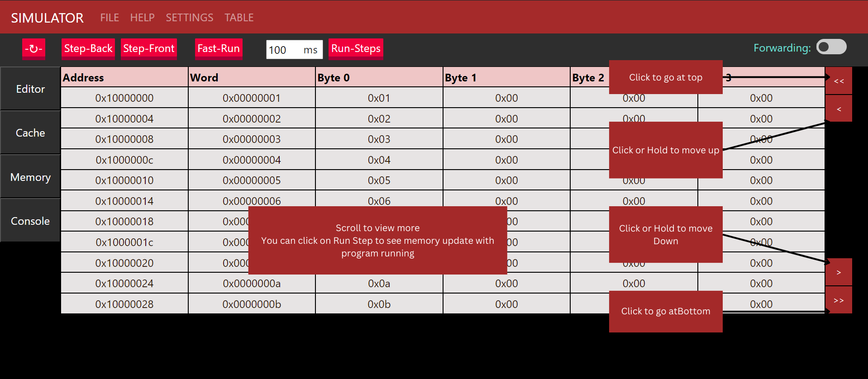Click the Run-Steps button

(356, 49)
